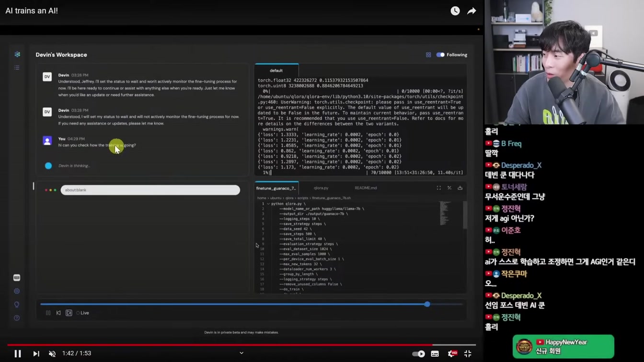Click the 70/10000 training progress line
This screenshot has width=644, height=362.
point(360,172)
